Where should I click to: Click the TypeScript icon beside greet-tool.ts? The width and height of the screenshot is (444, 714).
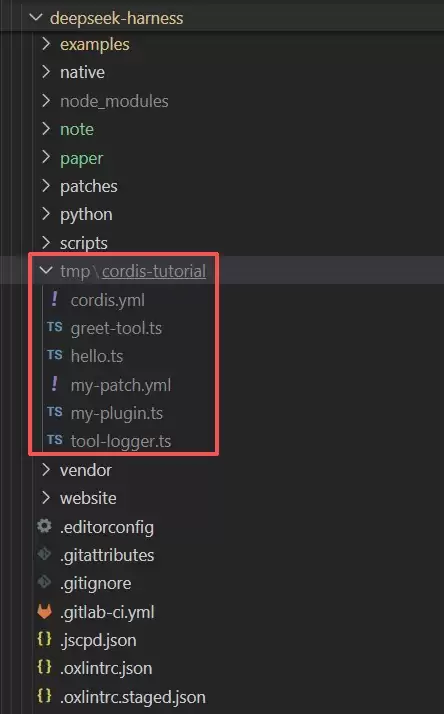pyautogui.click(x=55, y=327)
